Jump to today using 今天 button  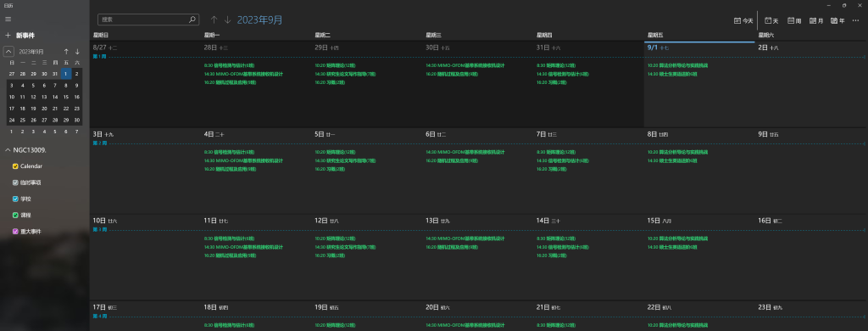coord(743,20)
